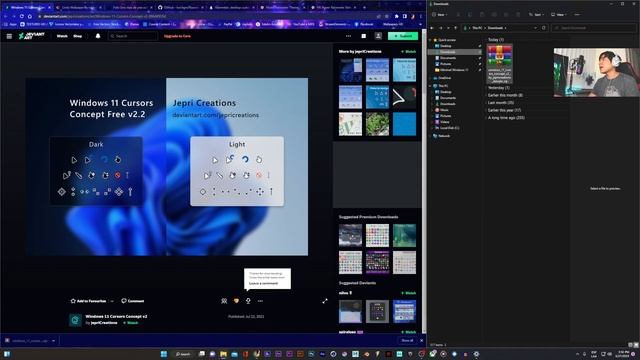Open the Watch menu item on DeviantArt
The image size is (640, 360).
(x=62, y=36)
